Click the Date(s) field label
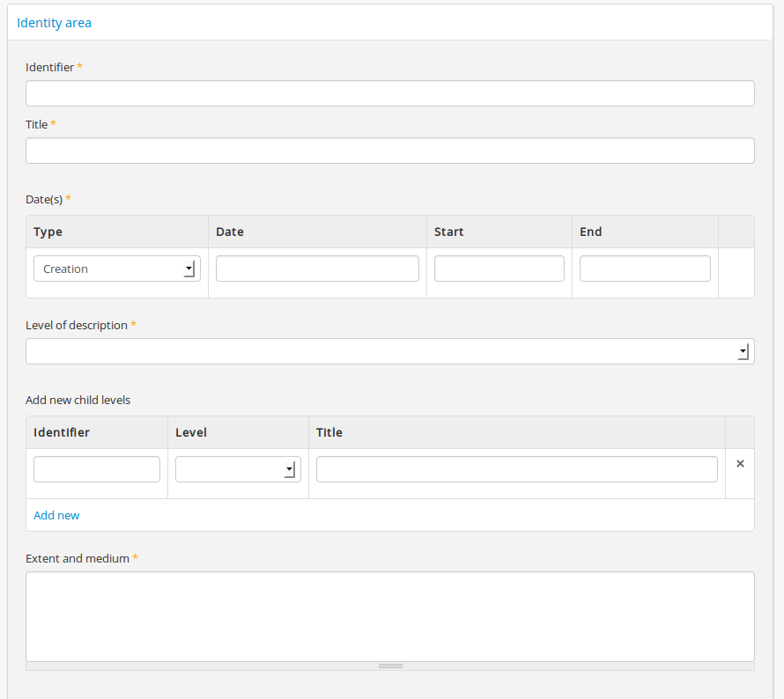 coord(44,199)
